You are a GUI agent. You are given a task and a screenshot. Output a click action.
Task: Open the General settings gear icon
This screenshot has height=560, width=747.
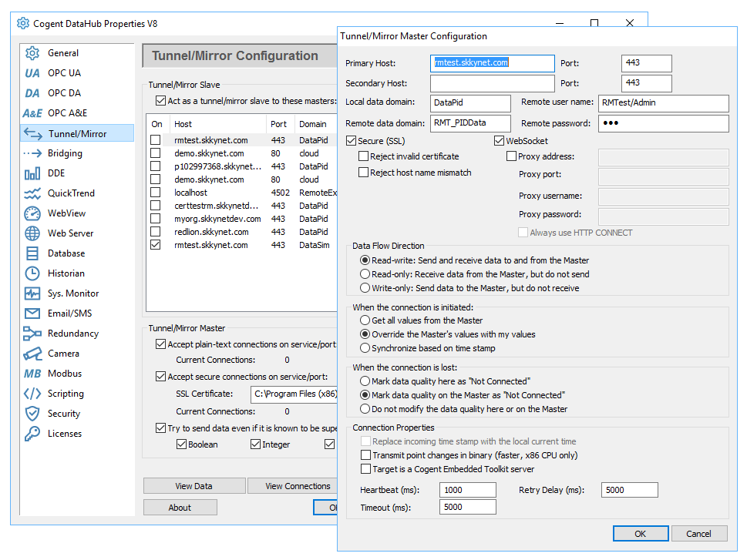point(32,53)
